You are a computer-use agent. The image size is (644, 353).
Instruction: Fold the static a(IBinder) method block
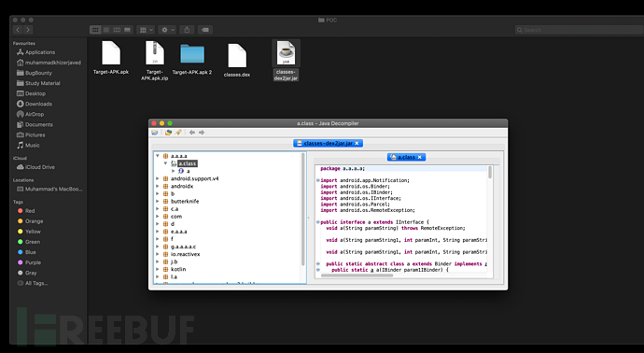pos(318,270)
